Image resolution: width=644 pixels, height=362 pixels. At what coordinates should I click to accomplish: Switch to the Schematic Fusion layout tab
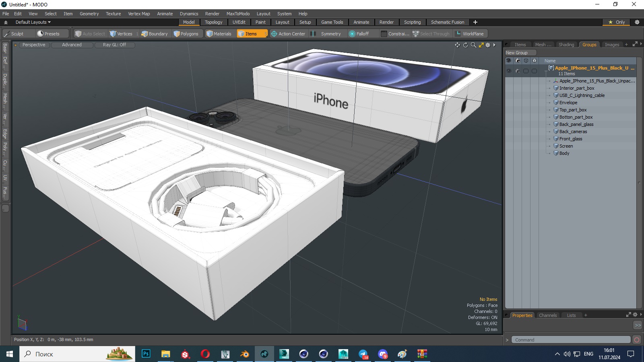point(448,22)
